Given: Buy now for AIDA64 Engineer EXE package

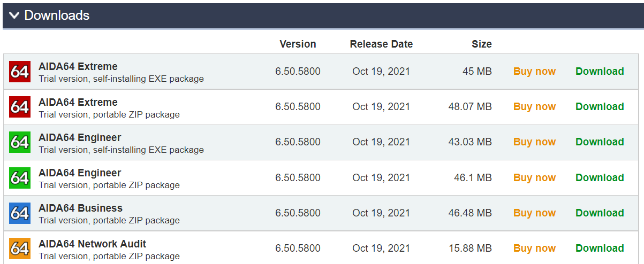Looking at the screenshot, I should (534, 142).
